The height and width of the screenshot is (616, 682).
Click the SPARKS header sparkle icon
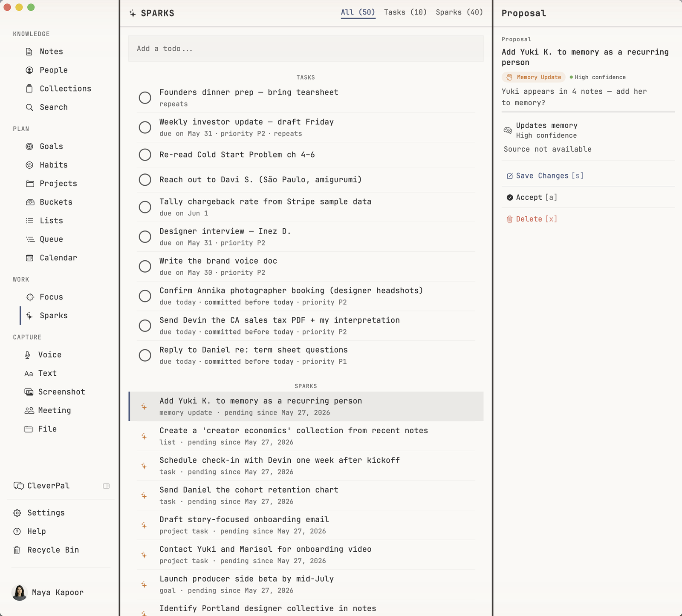pyautogui.click(x=133, y=13)
